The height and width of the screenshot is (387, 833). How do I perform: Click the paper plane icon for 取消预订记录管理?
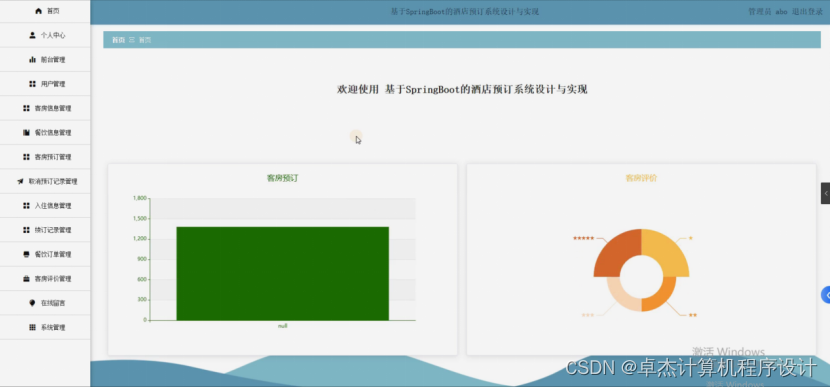pyautogui.click(x=20, y=181)
